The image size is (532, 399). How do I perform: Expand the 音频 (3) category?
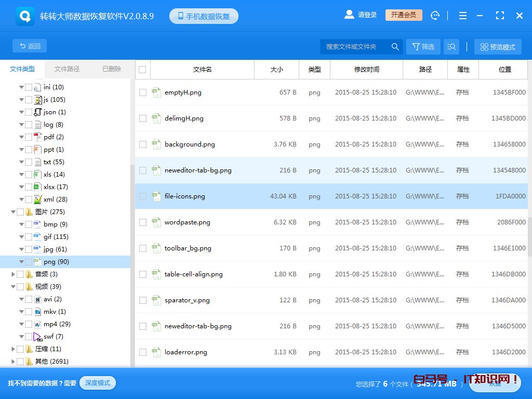pyautogui.click(x=14, y=274)
